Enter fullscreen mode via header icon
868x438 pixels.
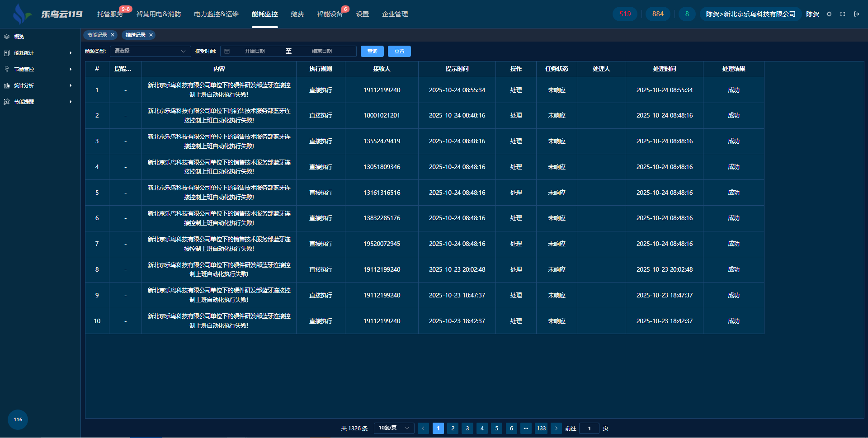point(843,14)
